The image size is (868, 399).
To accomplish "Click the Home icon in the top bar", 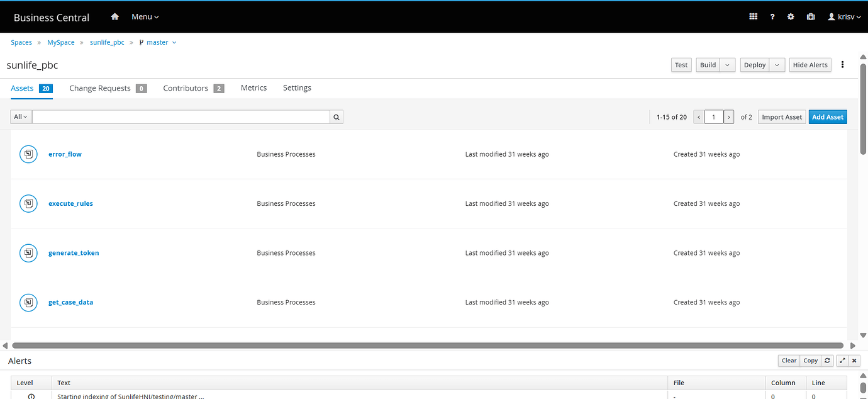I will pyautogui.click(x=114, y=16).
